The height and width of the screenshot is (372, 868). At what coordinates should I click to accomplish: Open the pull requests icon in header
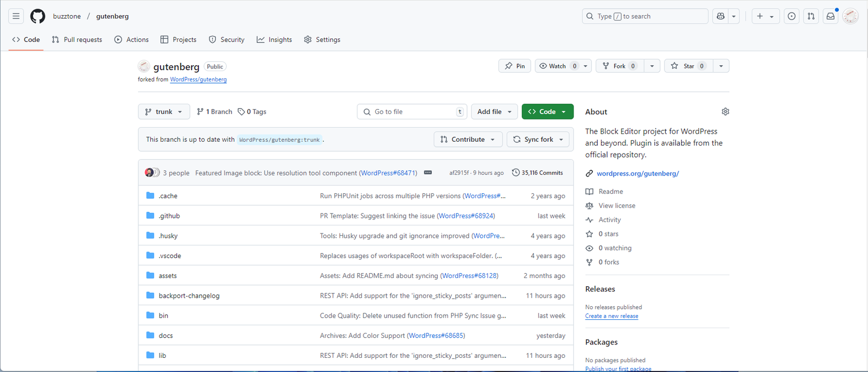(x=811, y=16)
